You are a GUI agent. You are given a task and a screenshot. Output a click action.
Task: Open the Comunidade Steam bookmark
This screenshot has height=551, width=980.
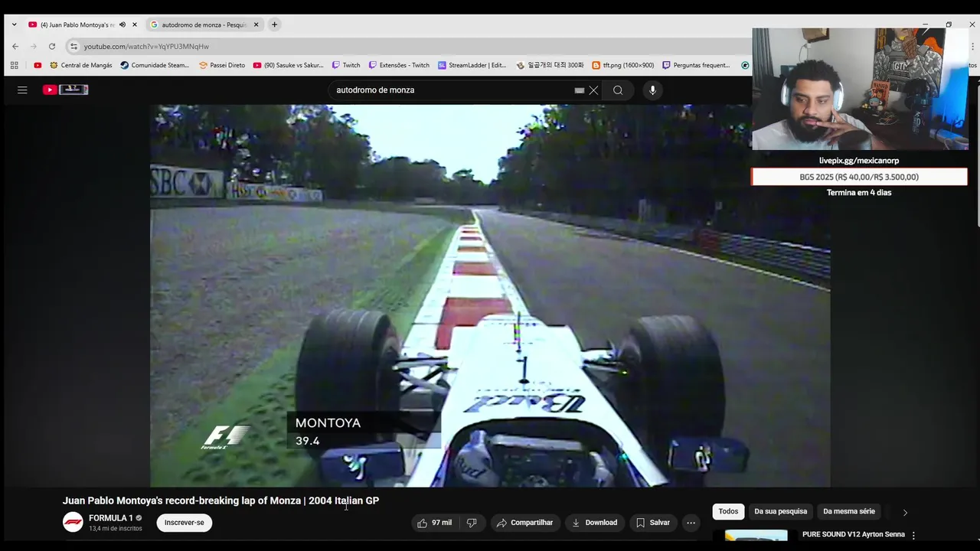coord(155,65)
